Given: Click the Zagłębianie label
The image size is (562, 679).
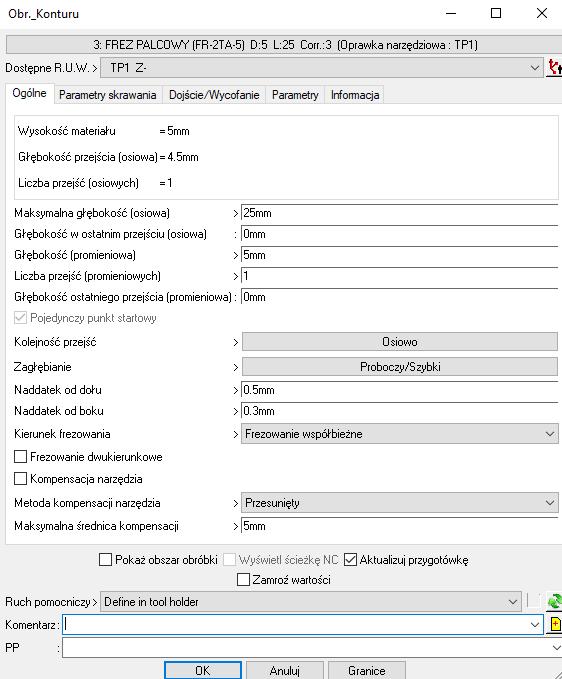Looking at the screenshot, I should coord(42,367).
